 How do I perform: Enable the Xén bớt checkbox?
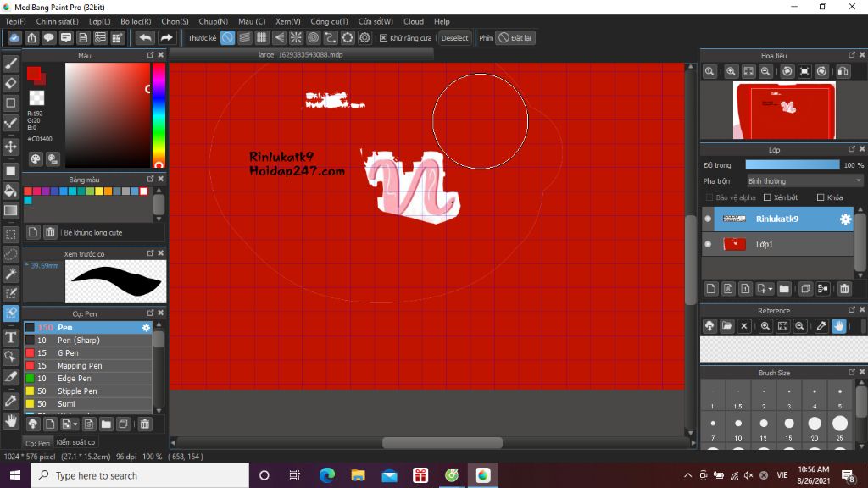(767, 197)
